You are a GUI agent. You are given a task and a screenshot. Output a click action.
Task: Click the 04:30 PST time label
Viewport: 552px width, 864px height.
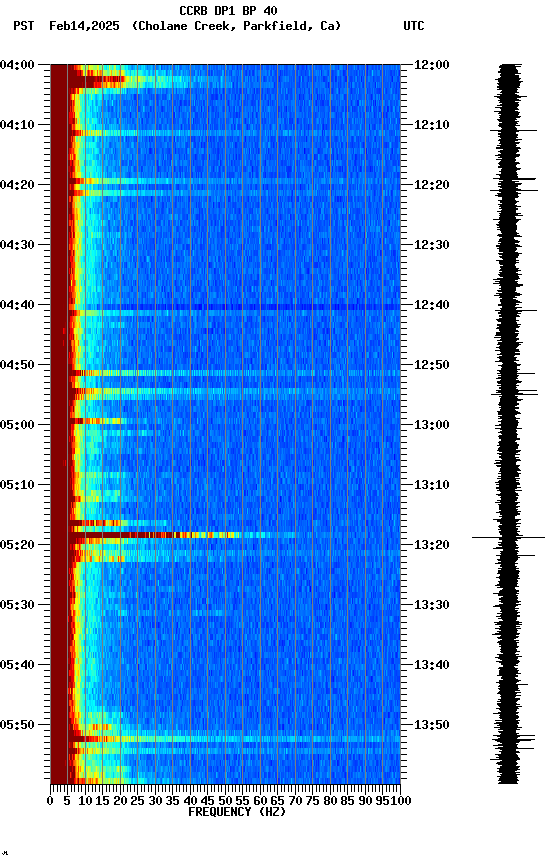(17, 245)
